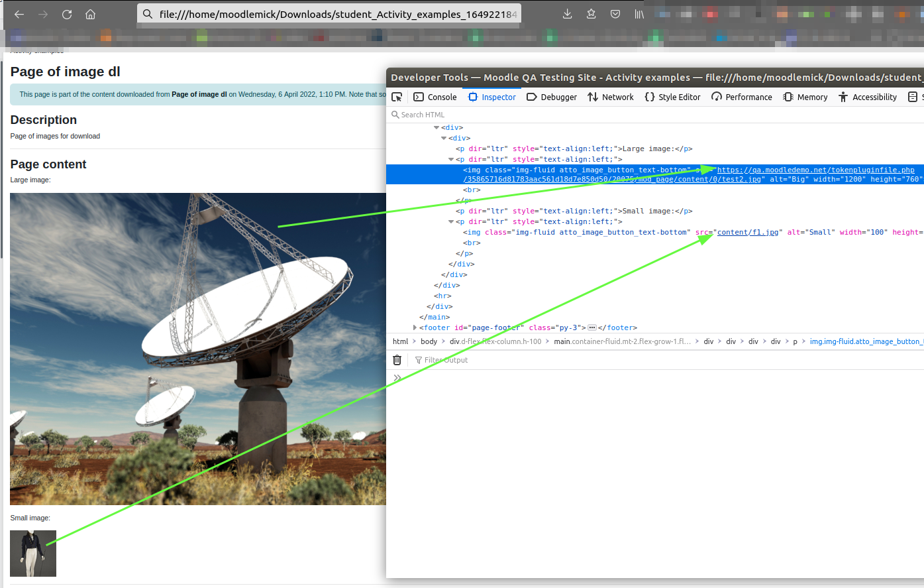Collapse the second nested div twisty
924x588 pixels.
(444, 138)
